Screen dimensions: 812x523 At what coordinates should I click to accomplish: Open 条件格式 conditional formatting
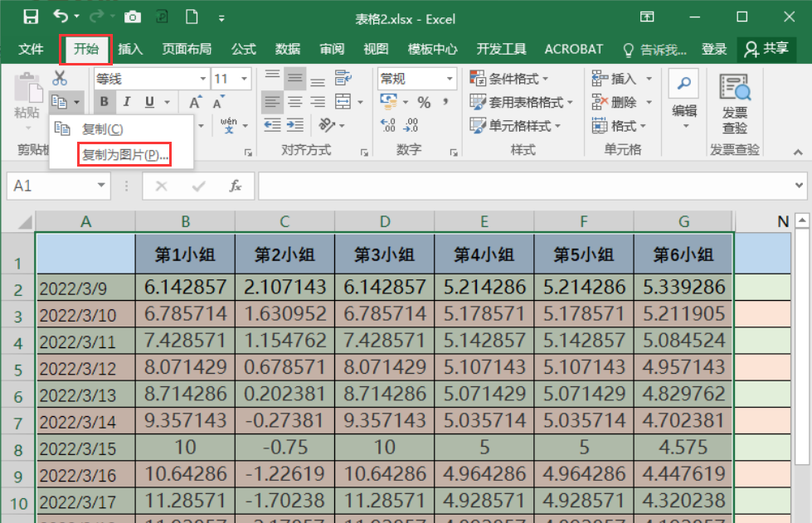pyautogui.click(x=509, y=79)
